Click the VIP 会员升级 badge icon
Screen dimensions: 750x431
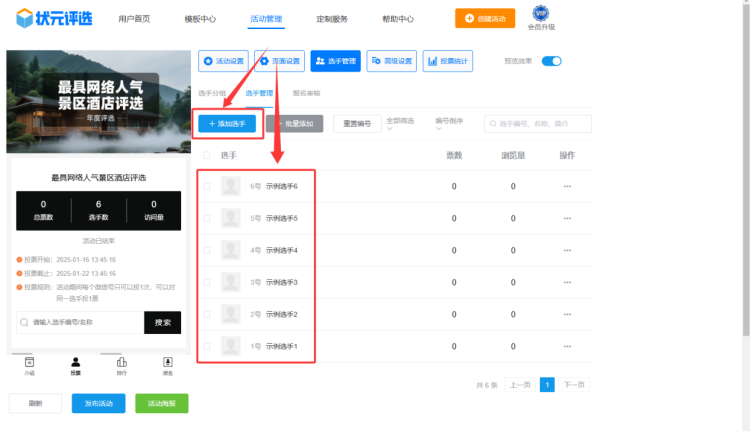[541, 14]
